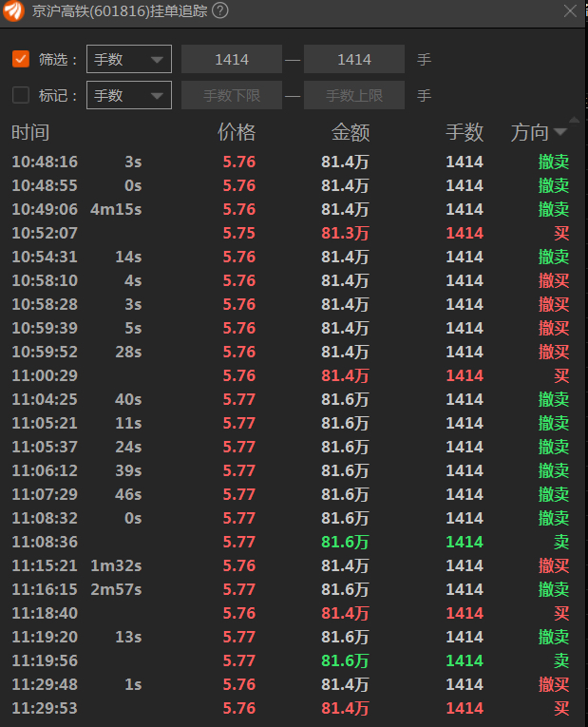Image resolution: width=588 pixels, height=727 pixels.
Task: Select the 39s row at 11:06:12
Action: [x=291, y=470]
